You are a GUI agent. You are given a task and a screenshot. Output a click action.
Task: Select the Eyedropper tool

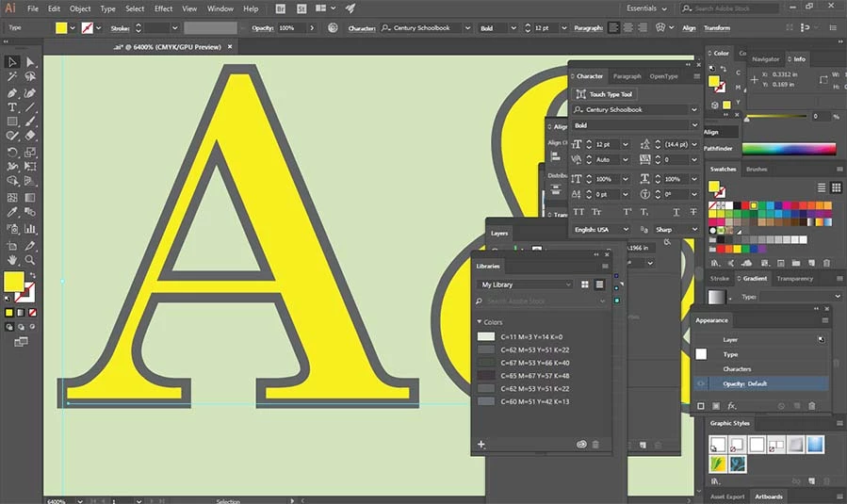tap(12, 212)
